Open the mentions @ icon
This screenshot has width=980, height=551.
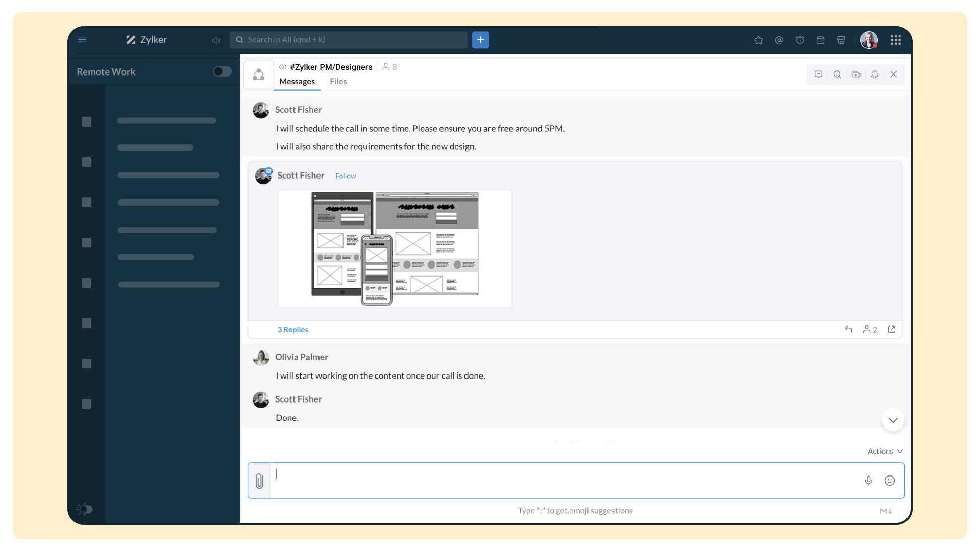779,40
